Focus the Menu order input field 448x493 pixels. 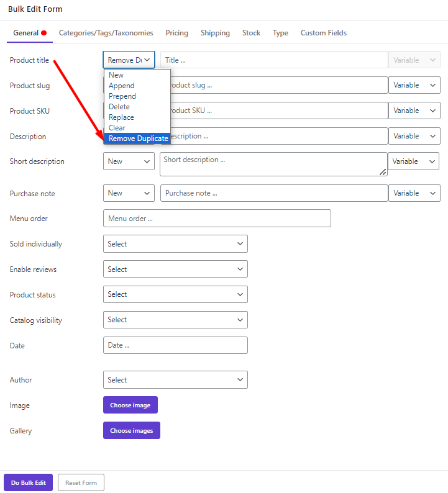[217, 218]
